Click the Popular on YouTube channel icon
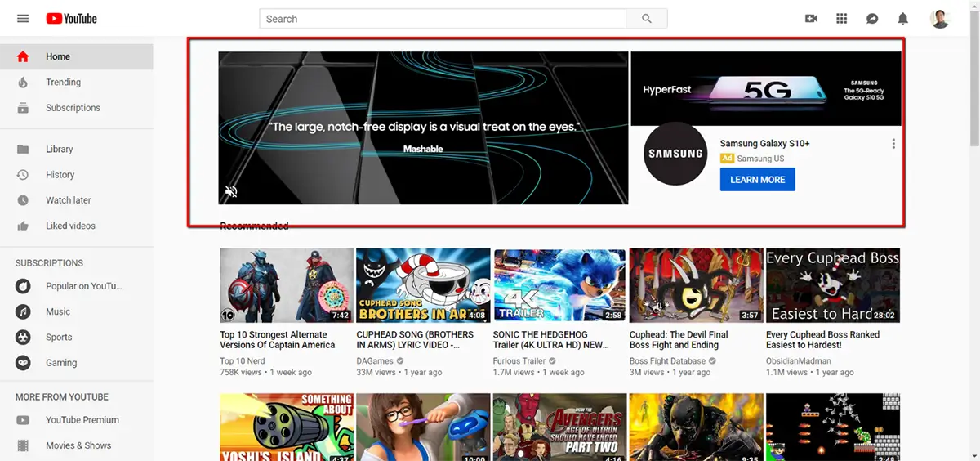This screenshot has height=461, width=980. (24, 286)
